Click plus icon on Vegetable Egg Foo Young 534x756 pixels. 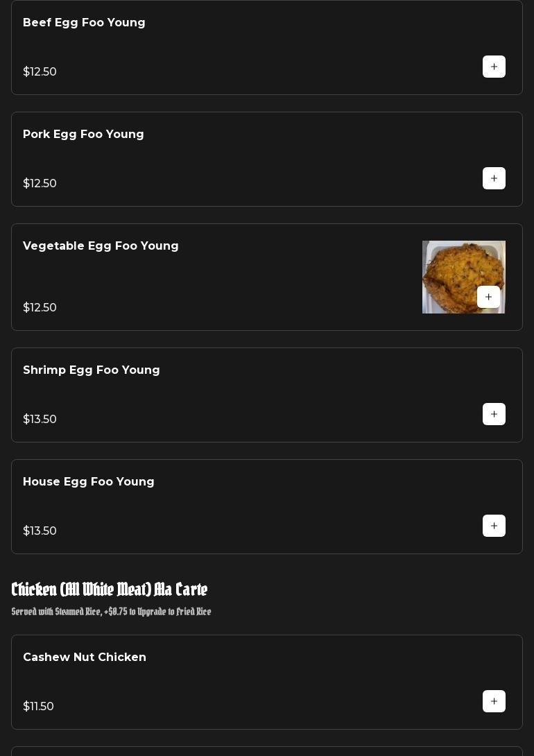pyautogui.click(x=488, y=297)
